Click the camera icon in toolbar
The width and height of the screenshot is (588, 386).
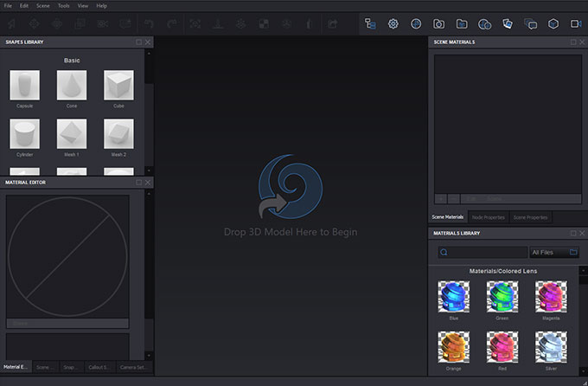(x=439, y=23)
